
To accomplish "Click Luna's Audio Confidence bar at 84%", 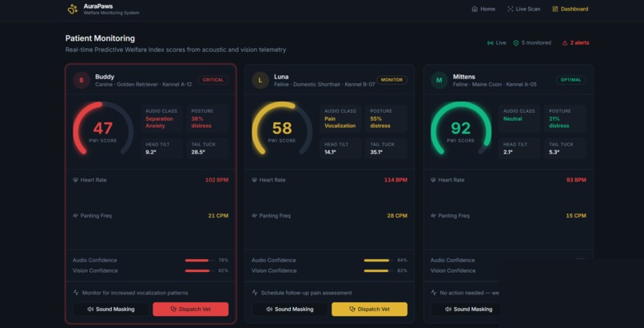I will coord(379,260).
